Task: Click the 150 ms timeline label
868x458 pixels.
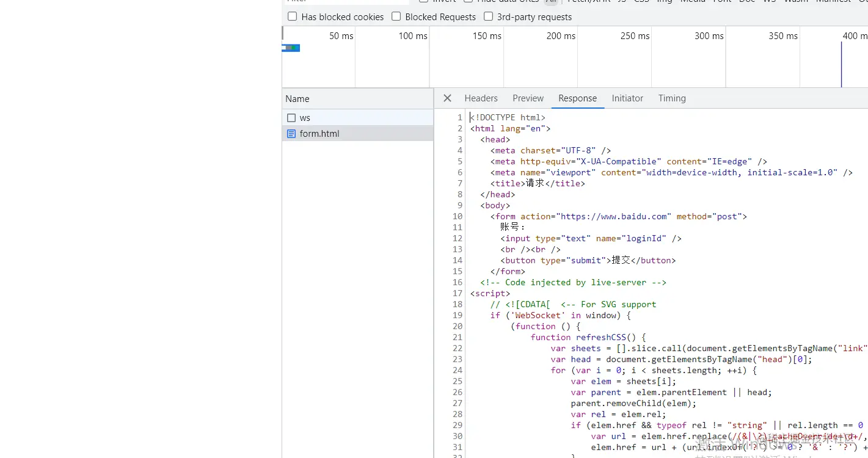Action: [x=487, y=36]
